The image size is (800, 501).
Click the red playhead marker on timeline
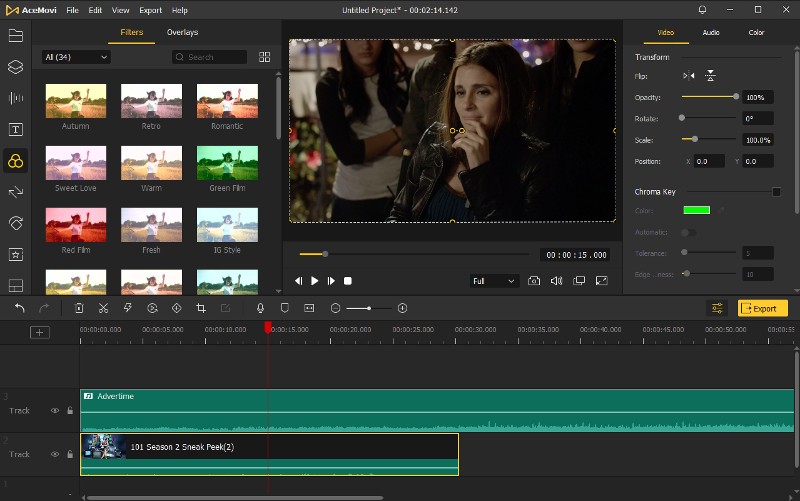(268, 328)
